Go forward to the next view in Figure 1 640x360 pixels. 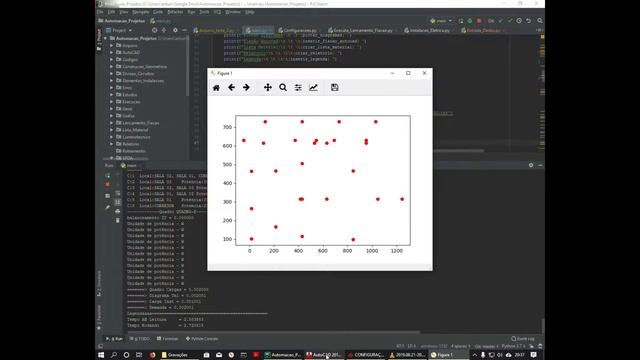point(246,87)
